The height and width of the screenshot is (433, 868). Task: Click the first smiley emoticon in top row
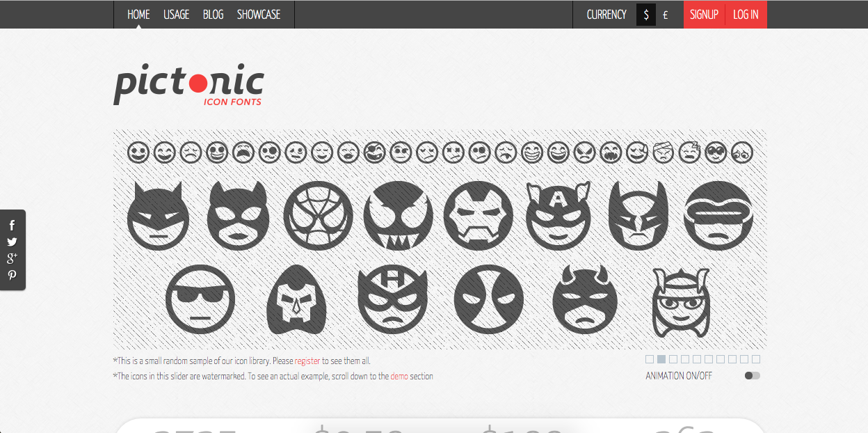138,152
